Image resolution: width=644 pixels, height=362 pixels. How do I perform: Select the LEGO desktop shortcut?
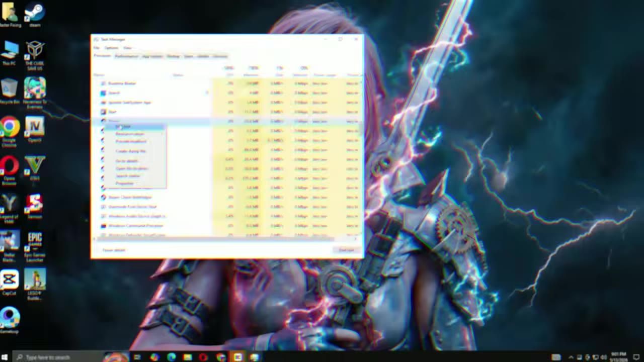[x=35, y=284]
